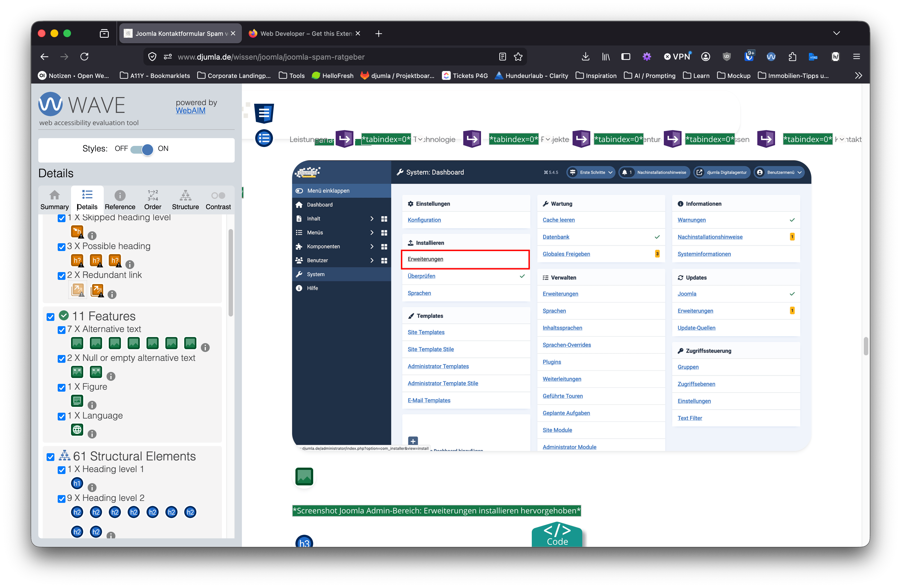Open the WebAIM link
901x588 pixels.
[190, 111]
